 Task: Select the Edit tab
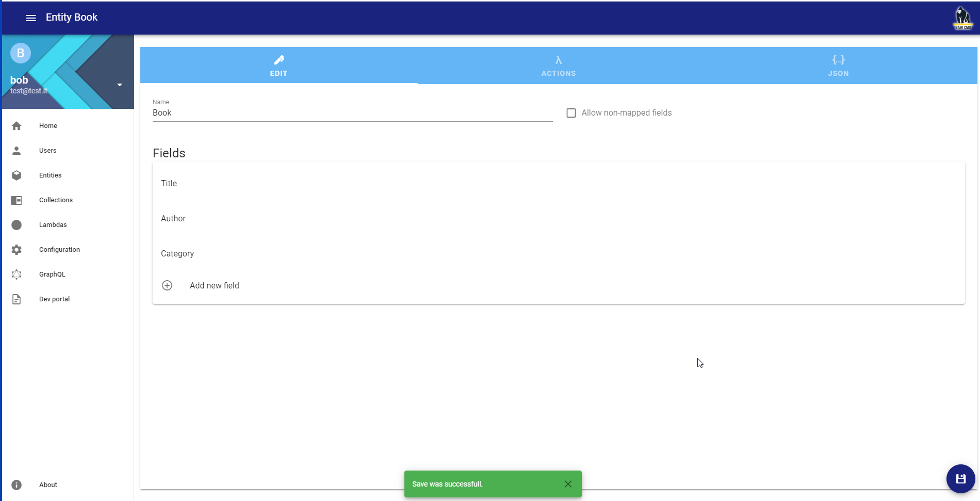pyautogui.click(x=279, y=66)
